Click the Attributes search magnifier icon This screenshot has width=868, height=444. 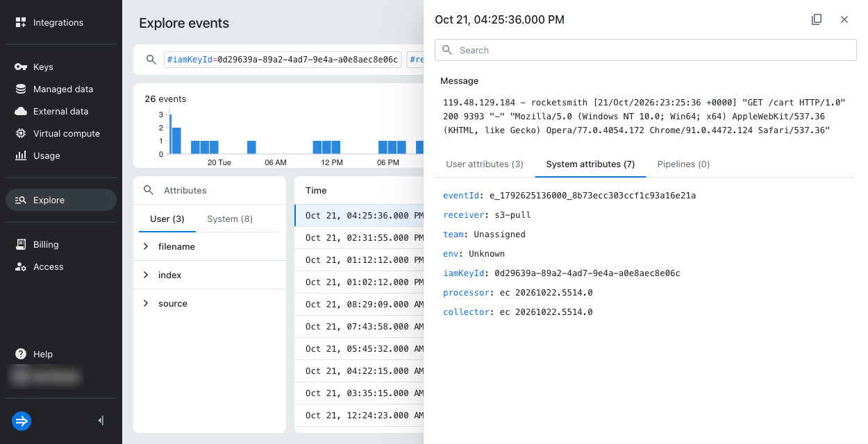click(x=149, y=190)
